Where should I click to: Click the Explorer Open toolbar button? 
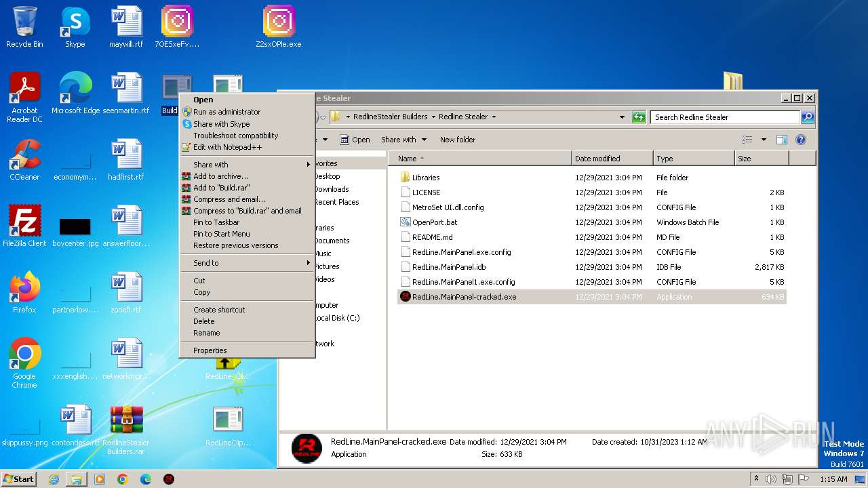pyautogui.click(x=355, y=140)
